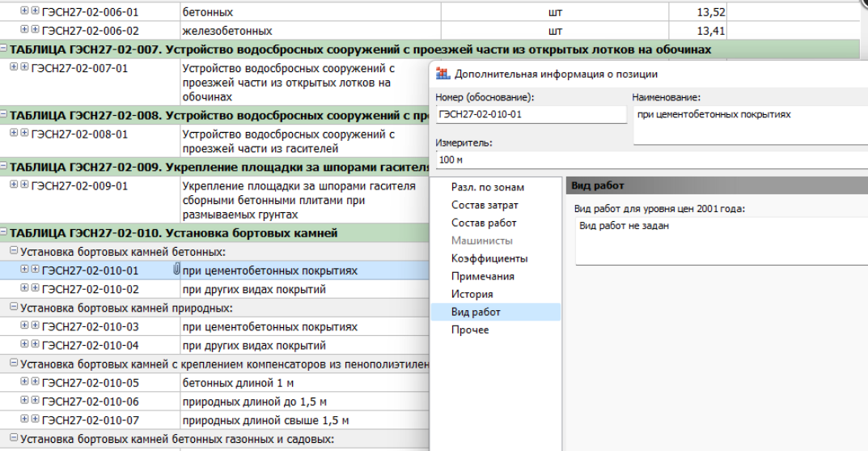
Task: Select row code ГЭСН27-02-010-07
Action: click(91, 420)
